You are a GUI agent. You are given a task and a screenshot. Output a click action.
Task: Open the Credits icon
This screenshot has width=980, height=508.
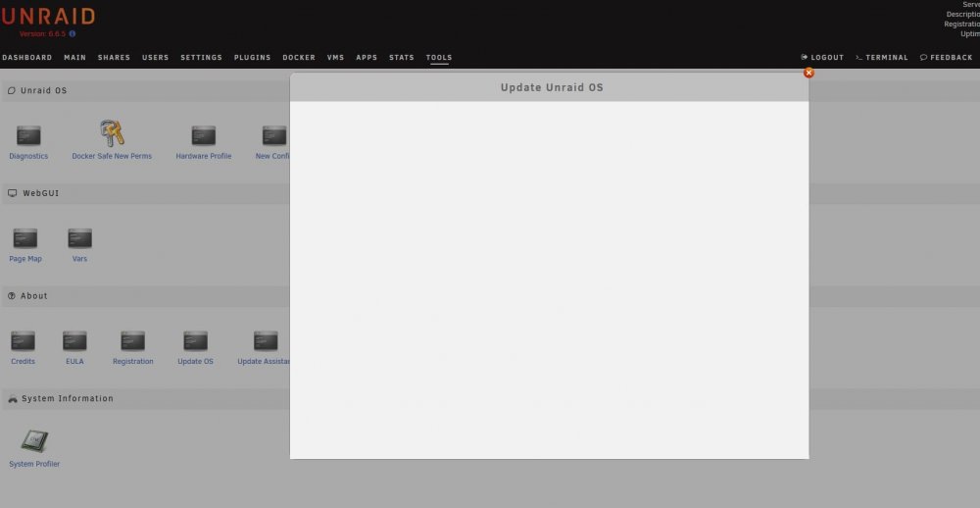coord(24,341)
